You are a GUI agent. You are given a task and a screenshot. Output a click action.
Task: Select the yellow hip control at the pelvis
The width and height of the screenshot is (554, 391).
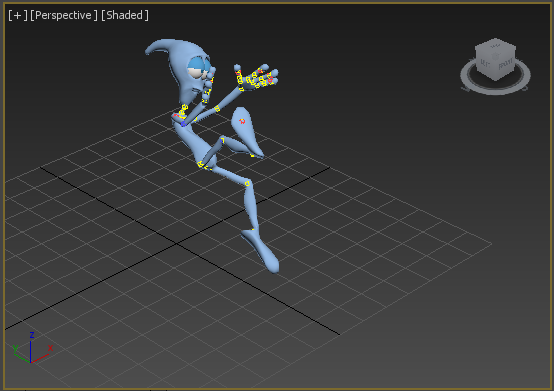click(201, 164)
